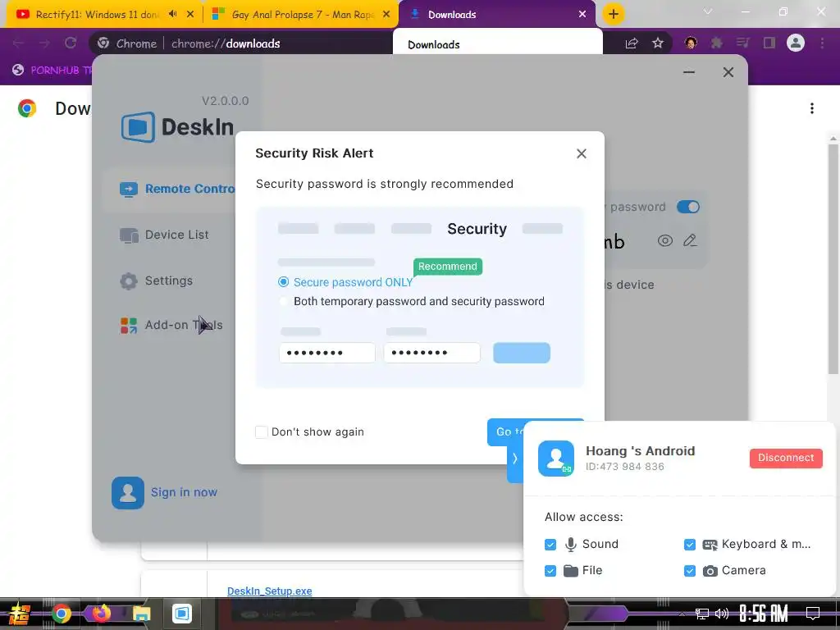
Task: Open the notification center icon
Action: pyautogui.click(x=813, y=614)
